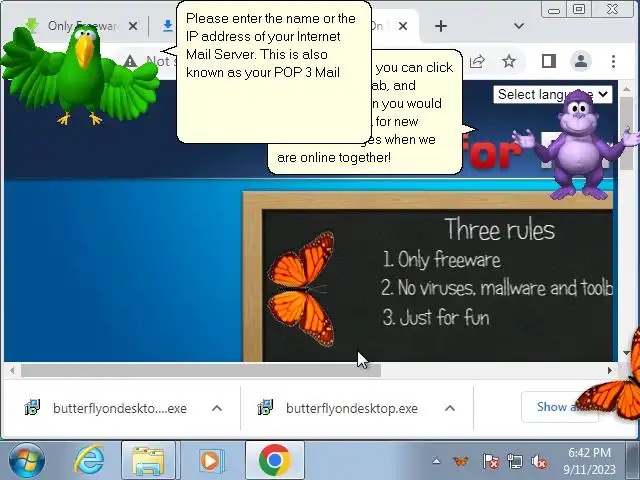This screenshot has width=640, height=480.
Task: Click Show all downloads button
Action: click(x=559, y=407)
